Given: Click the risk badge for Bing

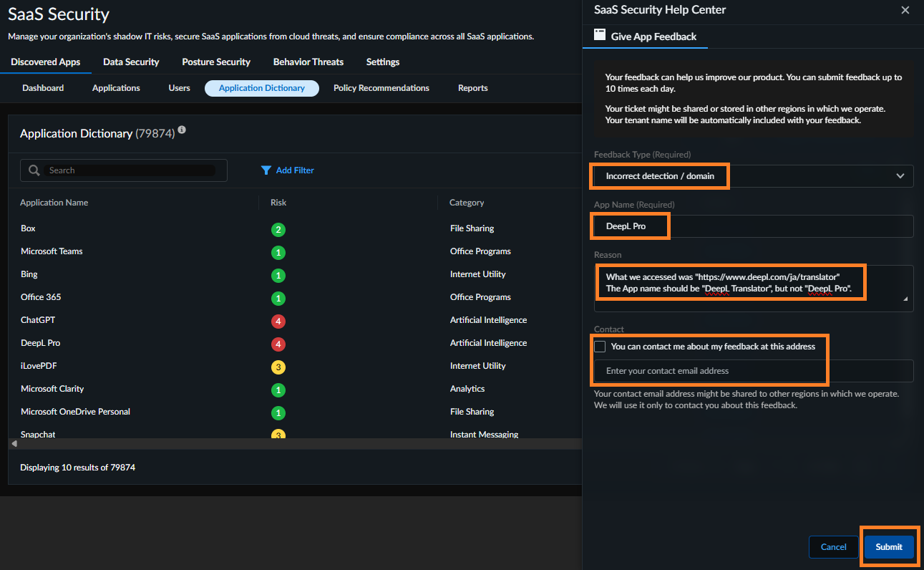Looking at the screenshot, I should coord(278,276).
